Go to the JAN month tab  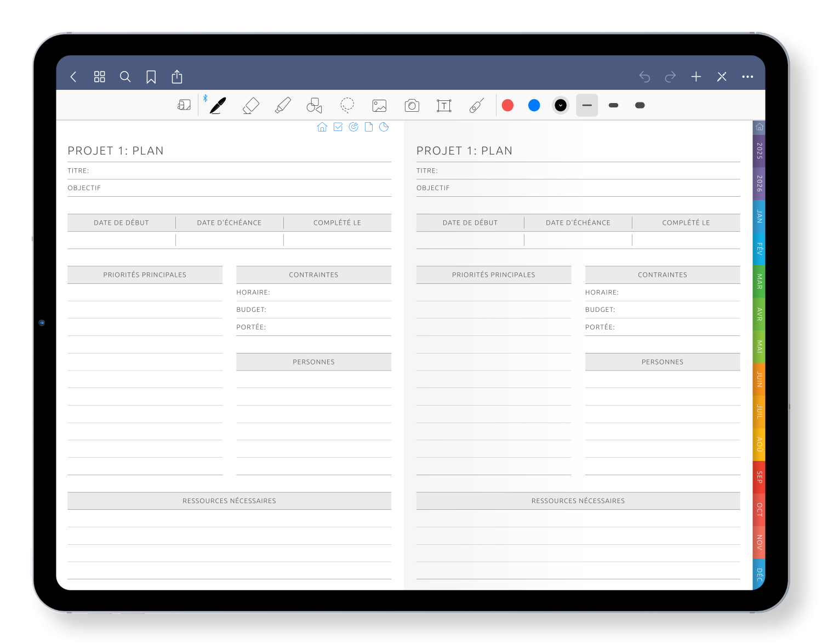[759, 216]
